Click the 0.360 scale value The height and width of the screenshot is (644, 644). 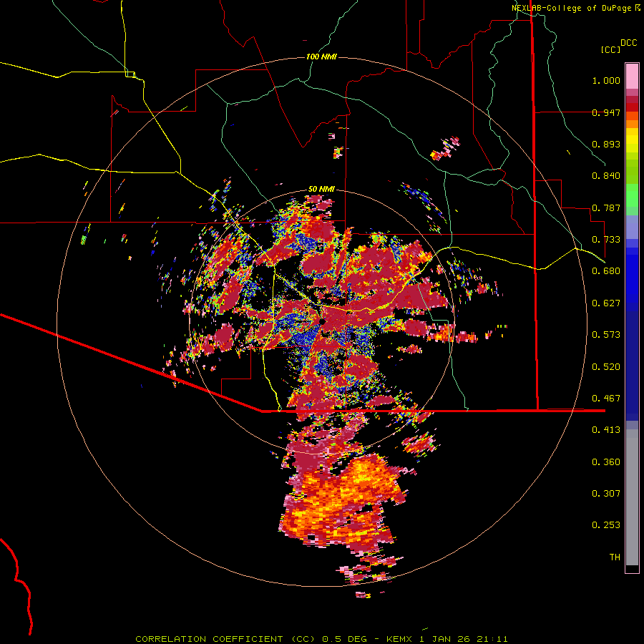606,462
